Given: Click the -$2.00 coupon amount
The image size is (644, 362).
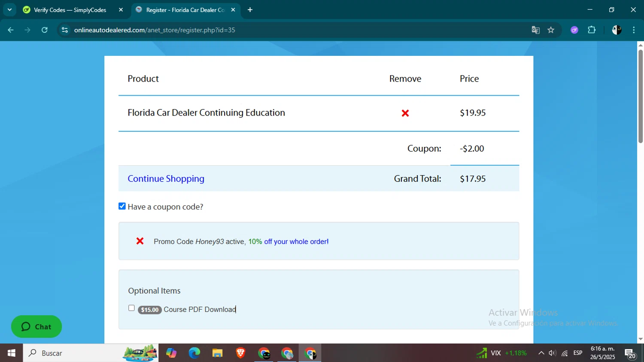Looking at the screenshot, I should click(472, 149).
